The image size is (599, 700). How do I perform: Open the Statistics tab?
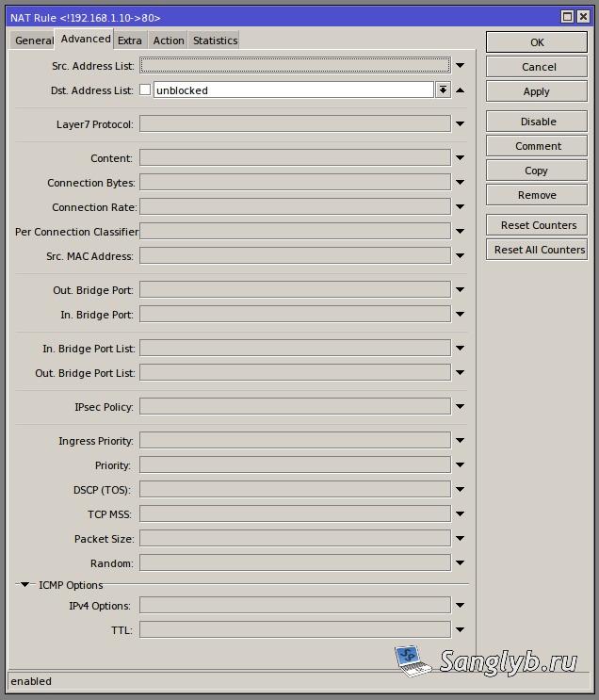point(215,41)
